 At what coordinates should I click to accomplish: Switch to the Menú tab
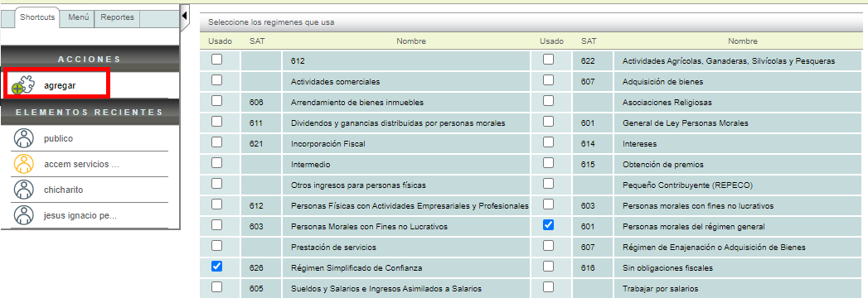click(x=79, y=17)
